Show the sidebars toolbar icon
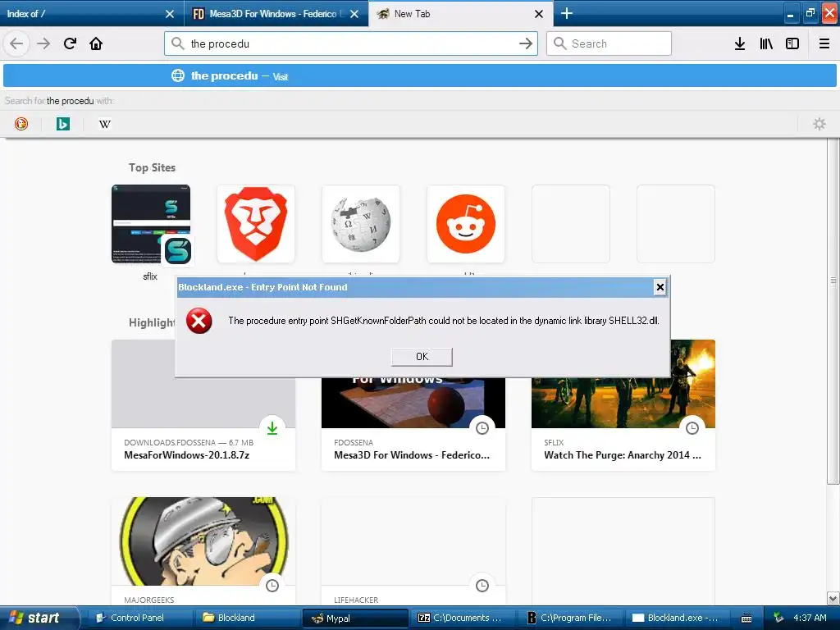Viewport: 840px width, 630px height. pos(792,43)
